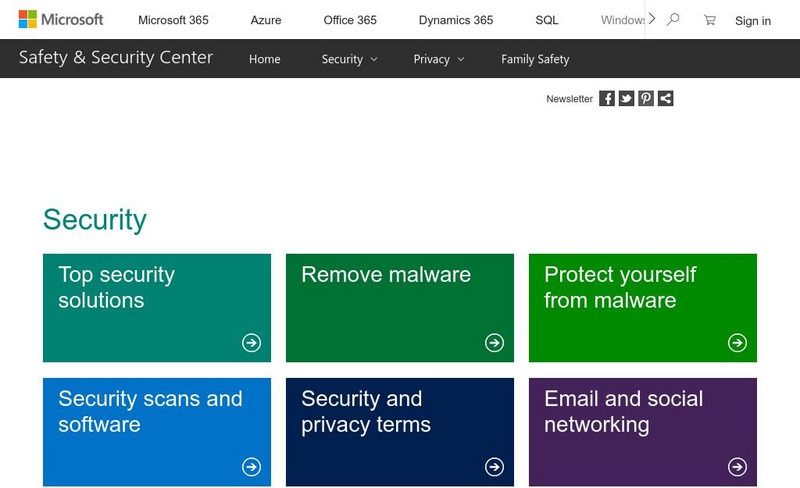Click arrow on Email and social networking tile
Screen dimensions: 800x488
737,467
